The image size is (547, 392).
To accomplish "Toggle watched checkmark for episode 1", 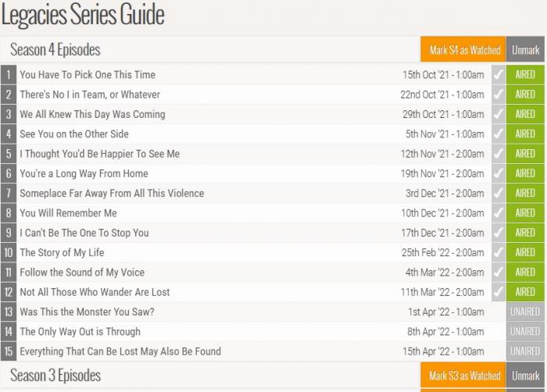I will (x=499, y=75).
